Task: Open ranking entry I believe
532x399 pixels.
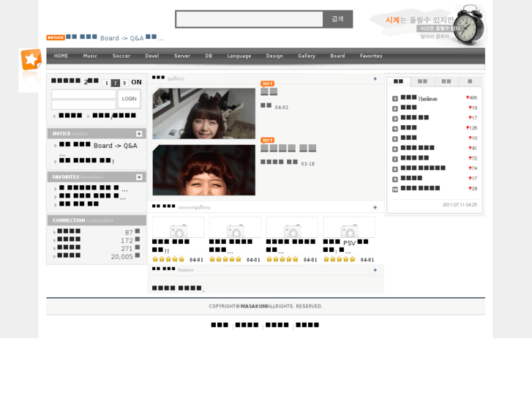Action: coord(419,99)
